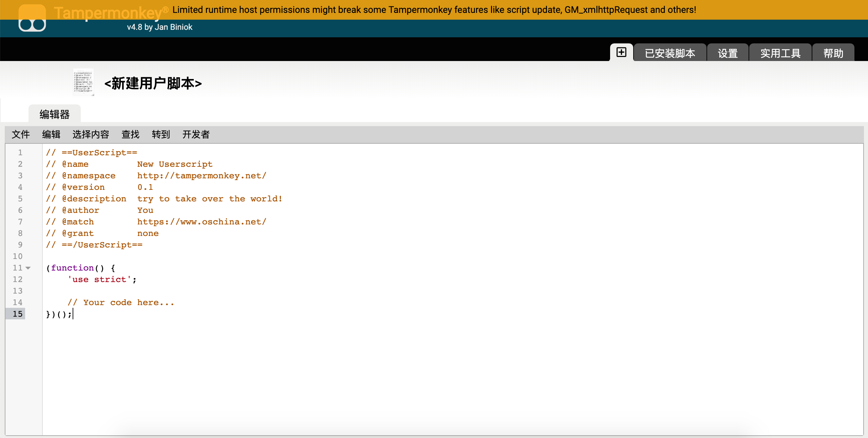Click the 'New Userscript' name value
The height and width of the screenshot is (438, 868).
(175, 164)
